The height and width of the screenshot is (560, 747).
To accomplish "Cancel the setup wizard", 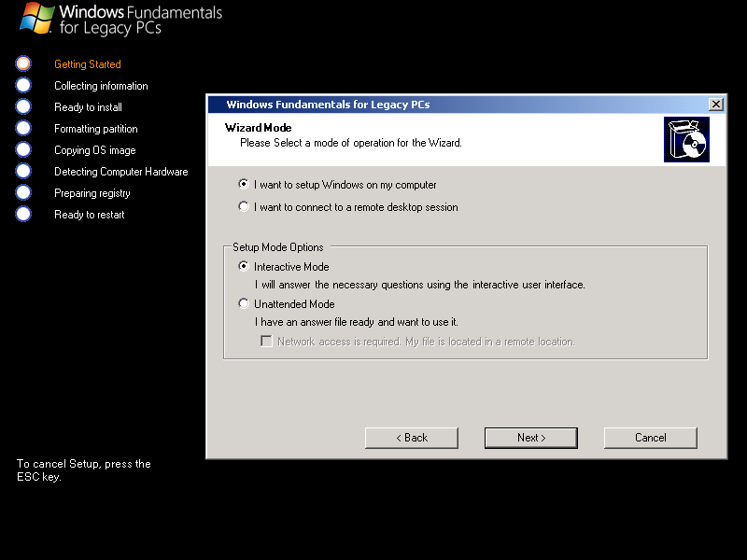I will [650, 438].
